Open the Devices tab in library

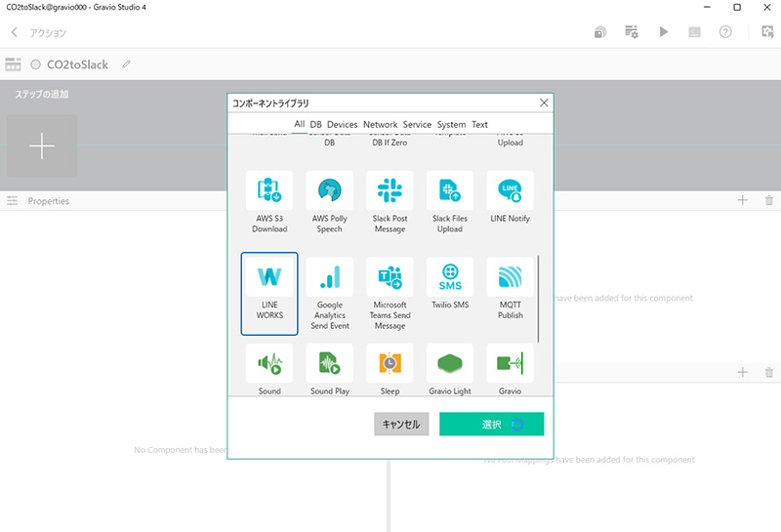342,125
